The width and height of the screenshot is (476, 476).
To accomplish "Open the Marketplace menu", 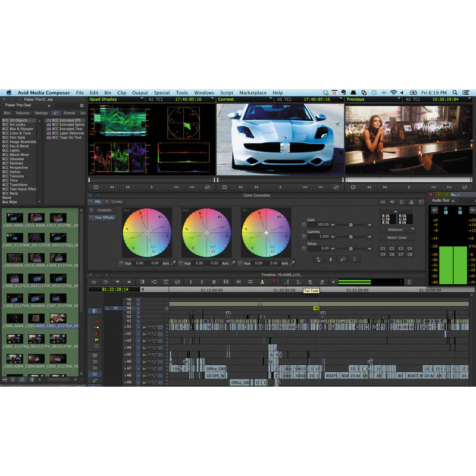I will [x=253, y=93].
